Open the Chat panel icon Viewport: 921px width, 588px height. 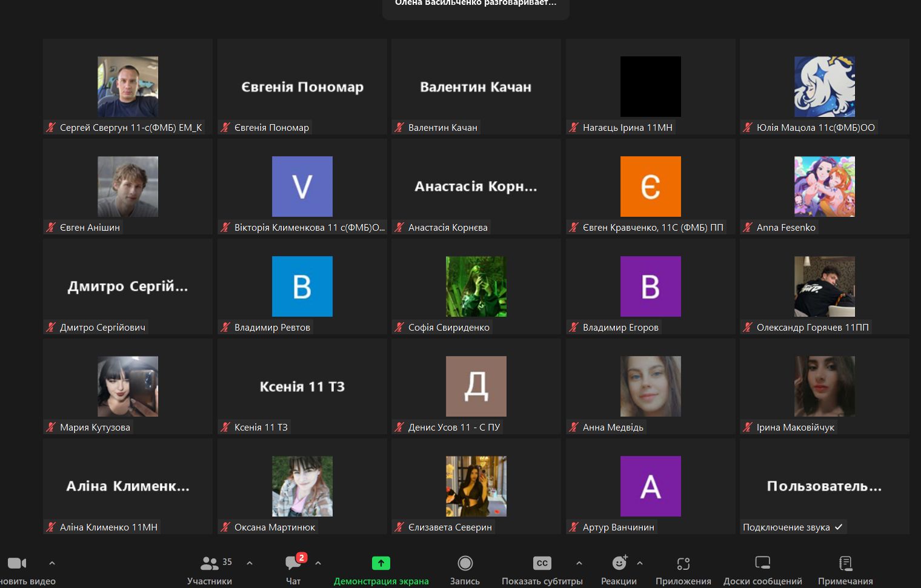(x=293, y=563)
